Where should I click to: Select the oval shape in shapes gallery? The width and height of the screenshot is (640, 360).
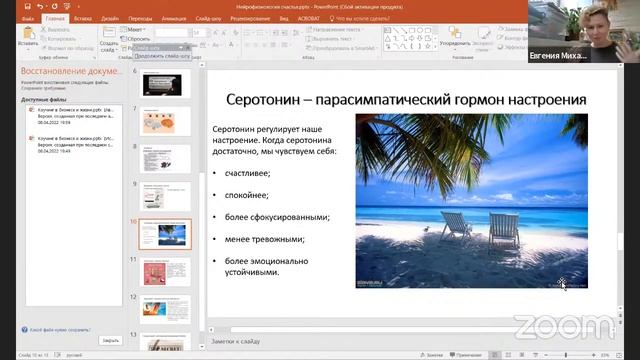[x=420, y=30]
